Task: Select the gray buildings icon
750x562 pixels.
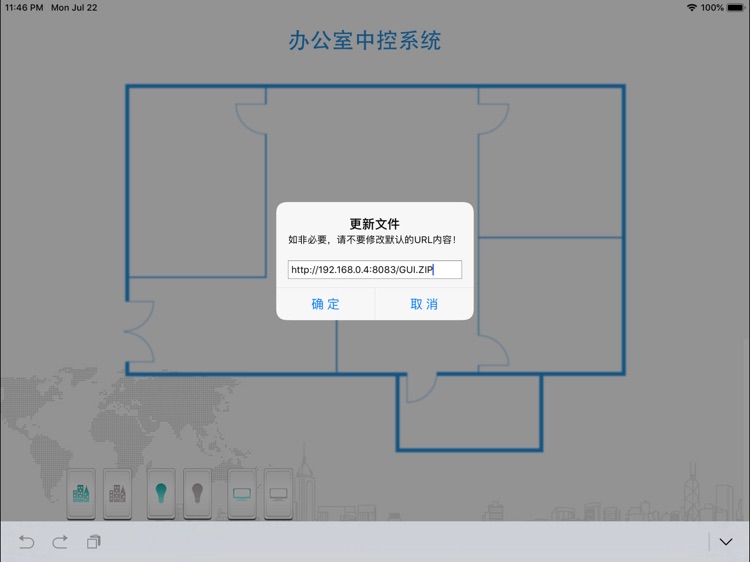Action: point(117,494)
